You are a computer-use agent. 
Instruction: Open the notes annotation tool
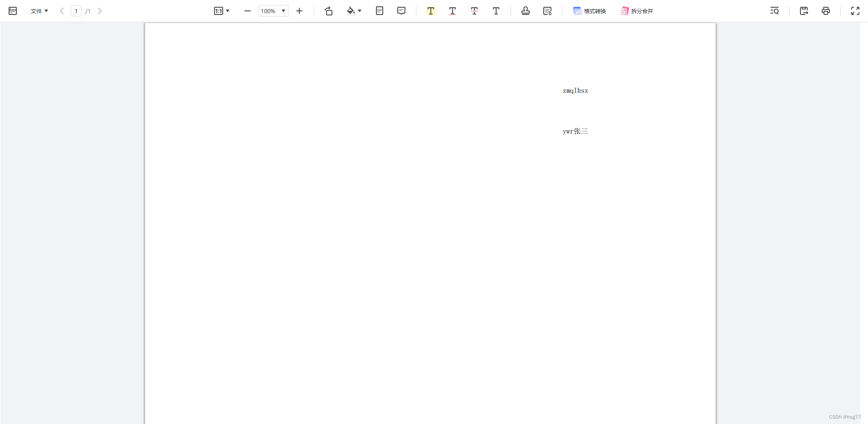(x=380, y=10)
